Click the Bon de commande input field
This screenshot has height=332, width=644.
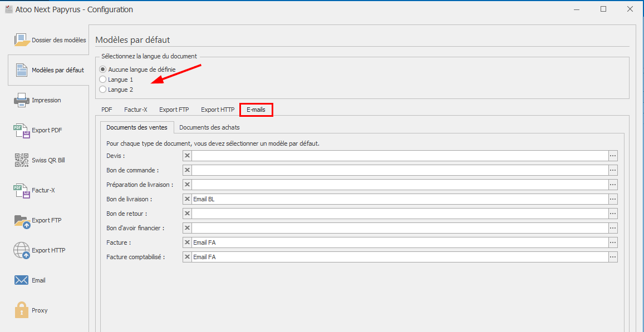[x=399, y=170]
